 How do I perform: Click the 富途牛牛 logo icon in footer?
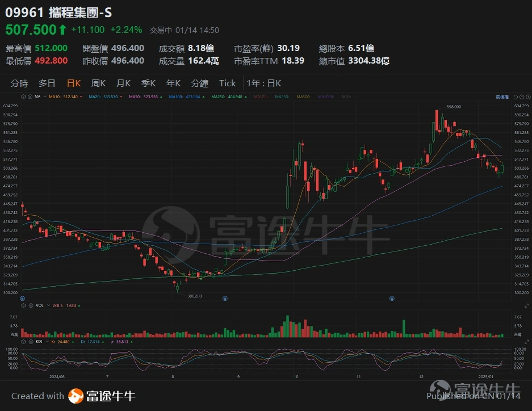coord(76,396)
